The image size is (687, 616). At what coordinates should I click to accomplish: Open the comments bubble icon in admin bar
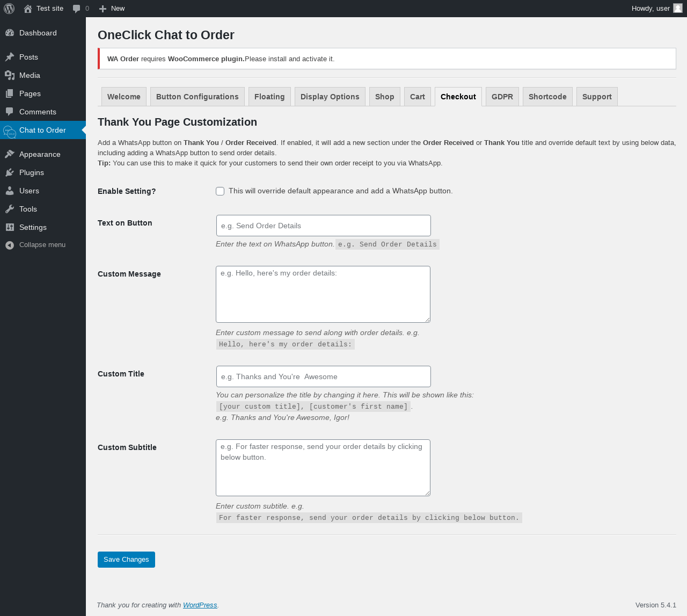pyautogui.click(x=77, y=9)
